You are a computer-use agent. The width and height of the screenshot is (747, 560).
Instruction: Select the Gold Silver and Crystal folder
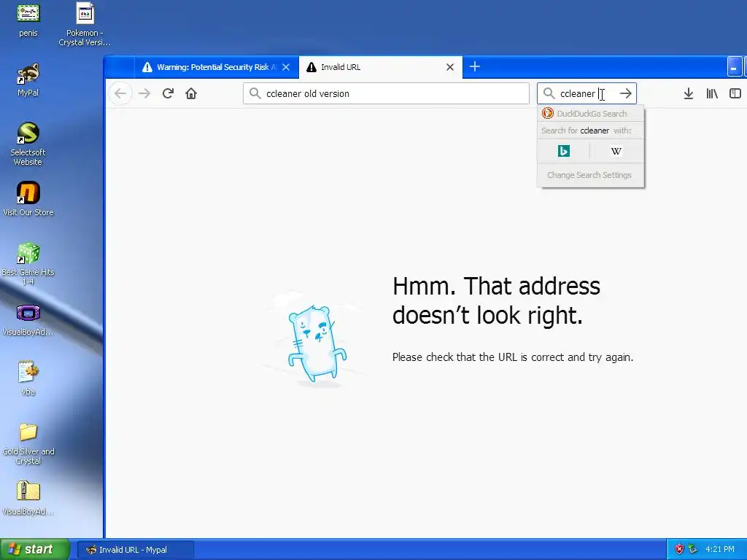tap(28, 444)
